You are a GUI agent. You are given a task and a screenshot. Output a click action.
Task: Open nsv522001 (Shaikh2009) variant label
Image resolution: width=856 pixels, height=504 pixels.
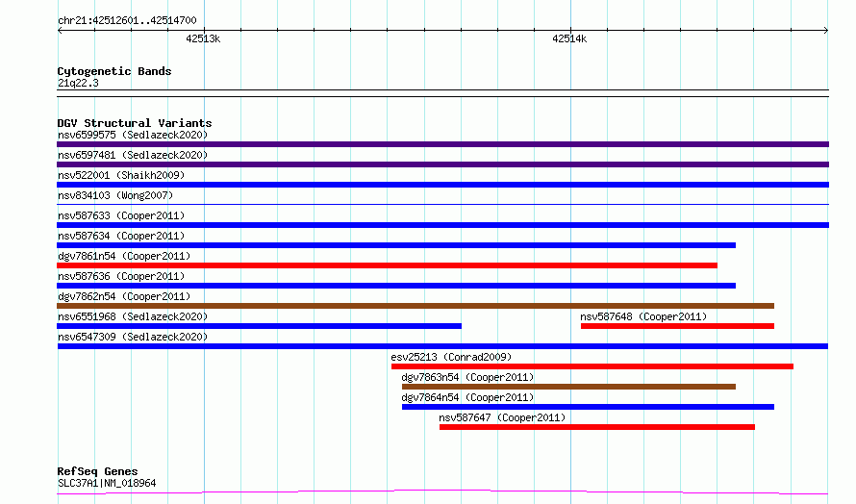point(121,175)
